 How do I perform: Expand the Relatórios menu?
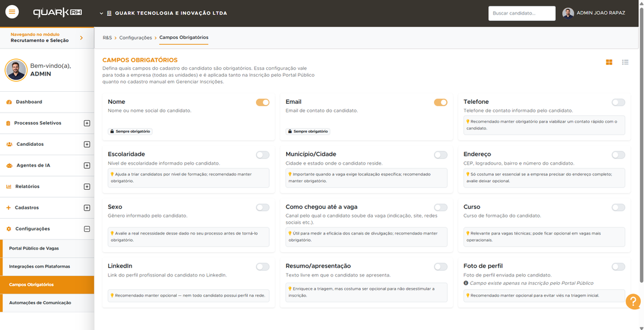click(87, 187)
